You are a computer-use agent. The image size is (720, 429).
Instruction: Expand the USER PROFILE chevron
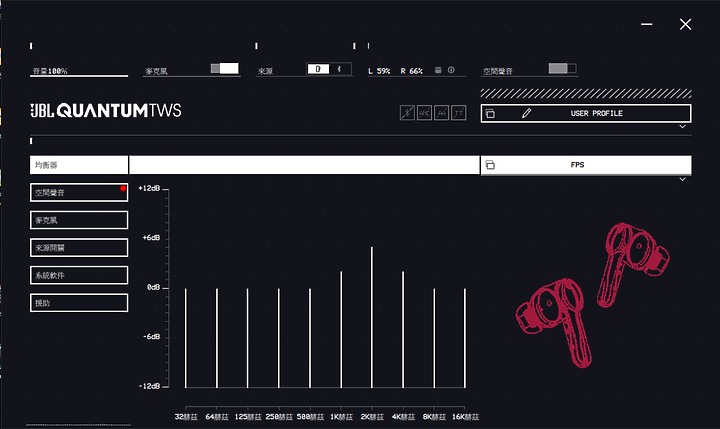(683, 127)
